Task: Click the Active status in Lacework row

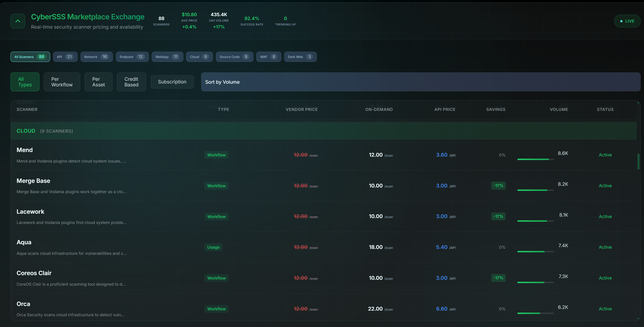Action: (x=605, y=217)
